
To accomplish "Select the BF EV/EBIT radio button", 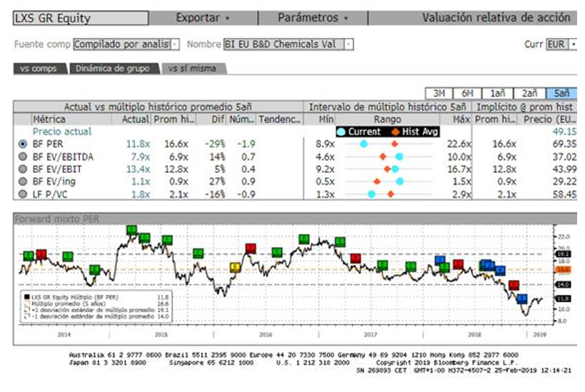I will pos(23,169).
